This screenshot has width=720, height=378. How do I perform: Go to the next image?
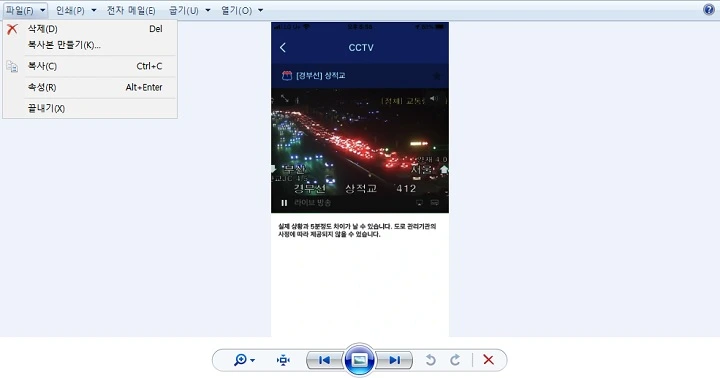[x=394, y=360]
